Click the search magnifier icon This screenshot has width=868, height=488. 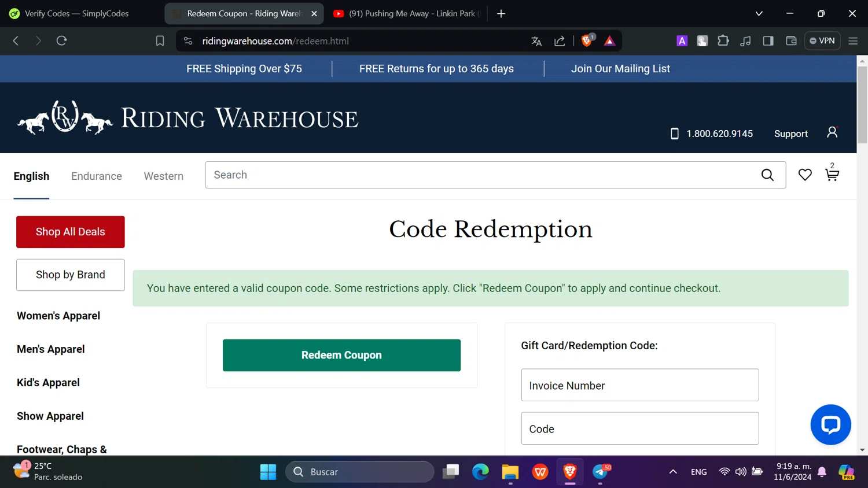coord(767,175)
